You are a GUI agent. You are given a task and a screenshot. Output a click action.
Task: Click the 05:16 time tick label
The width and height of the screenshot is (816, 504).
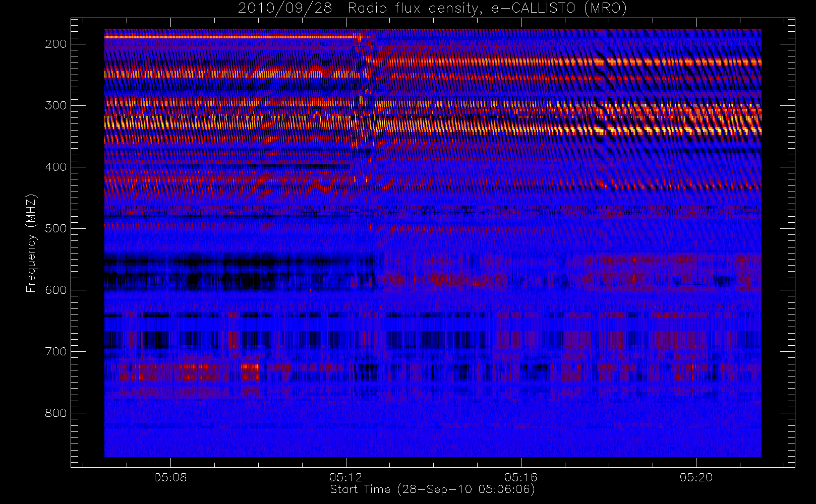point(521,477)
